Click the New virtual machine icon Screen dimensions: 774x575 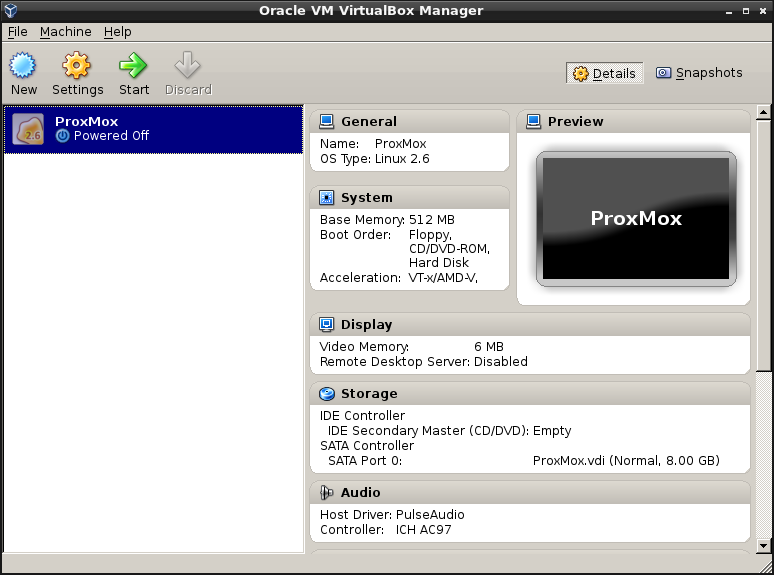(x=23, y=65)
